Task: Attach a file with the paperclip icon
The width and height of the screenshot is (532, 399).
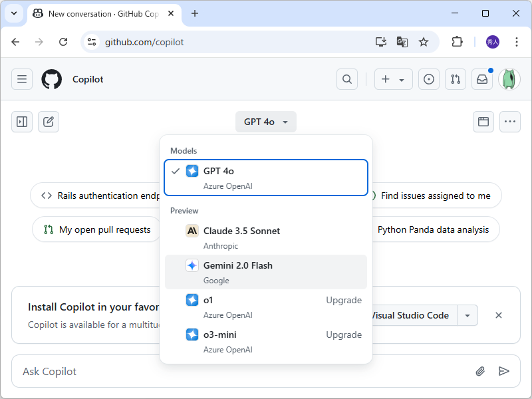Action: click(x=480, y=371)
